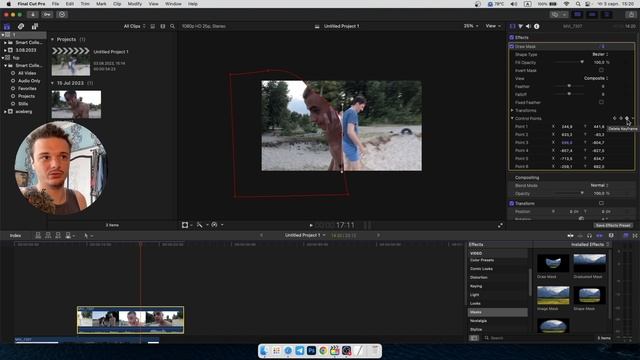
Task: Toggle Transform onscreen controls in the inspector
Action: tap(601, 203)
